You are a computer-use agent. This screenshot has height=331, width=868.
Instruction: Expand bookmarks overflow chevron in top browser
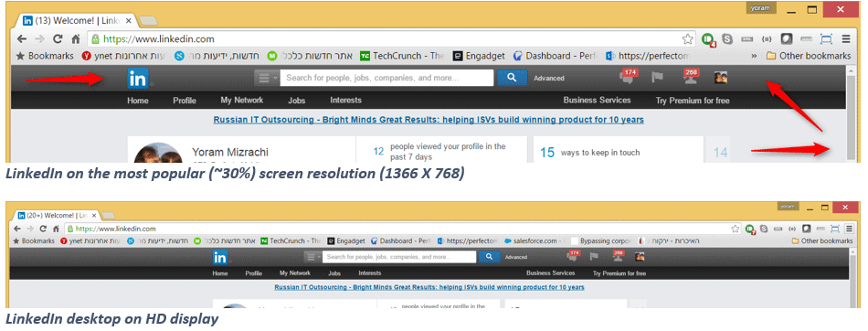[x=754, y=56]
